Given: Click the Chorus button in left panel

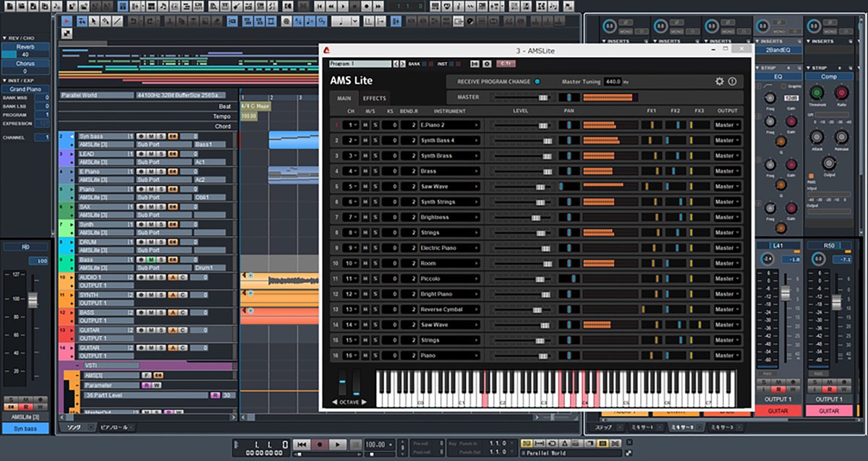Looking at the screenshot, I should point(25,63).
